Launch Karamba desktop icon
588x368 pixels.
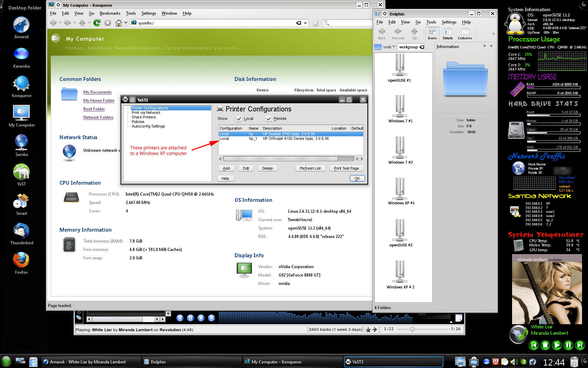pos(21,57)
